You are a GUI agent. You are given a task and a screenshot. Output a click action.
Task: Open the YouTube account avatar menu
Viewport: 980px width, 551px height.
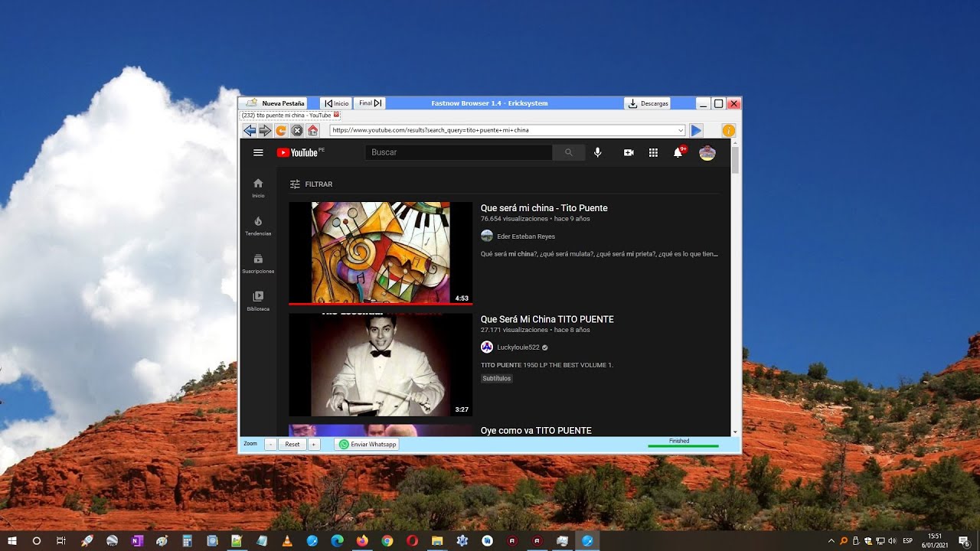[707, 152]
